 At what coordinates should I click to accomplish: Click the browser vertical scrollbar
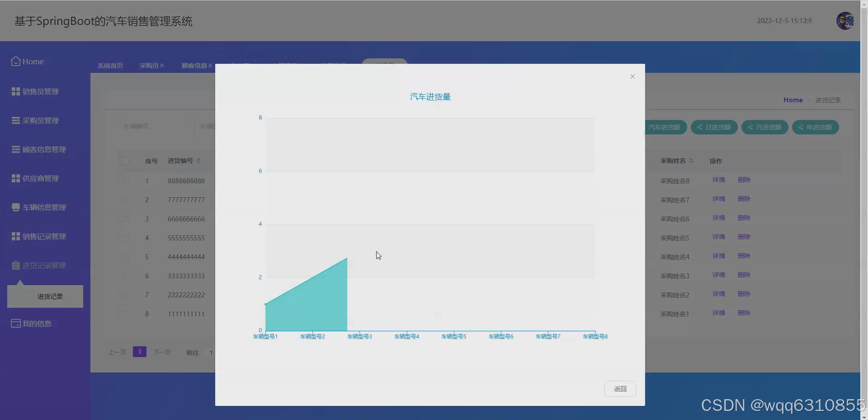[x=864, y=210]
